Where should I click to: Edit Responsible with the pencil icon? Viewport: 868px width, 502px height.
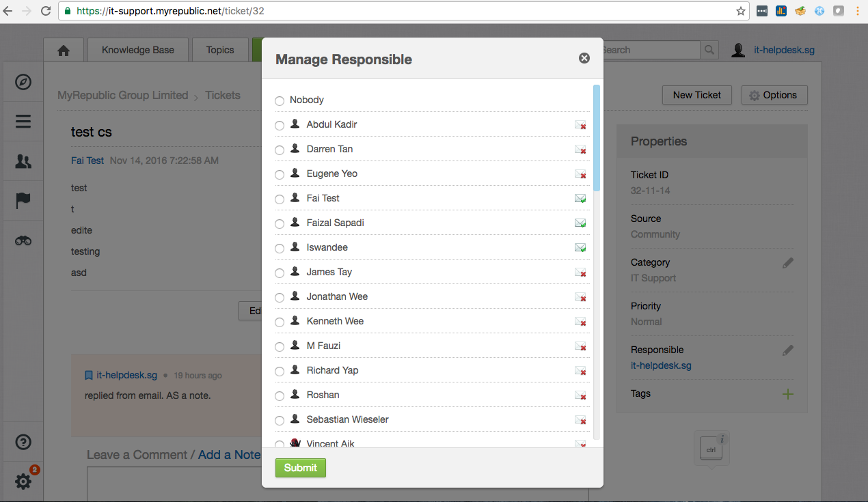[788, 350]
